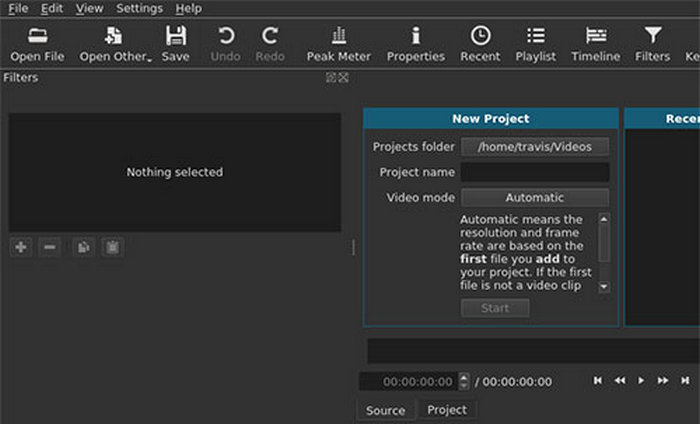Play the video
Screen dimensions: 700x424
[x=641, y=380]
